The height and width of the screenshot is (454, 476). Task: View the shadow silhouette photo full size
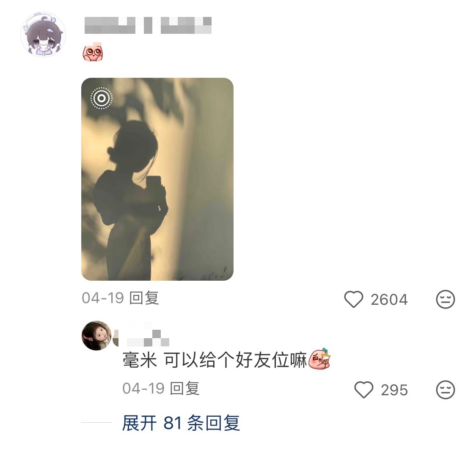pyautogui.click(x=157, y=179)
